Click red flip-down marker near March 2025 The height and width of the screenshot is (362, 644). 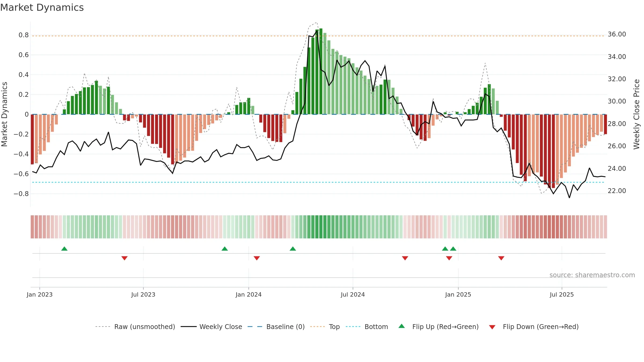coord(501,258)
